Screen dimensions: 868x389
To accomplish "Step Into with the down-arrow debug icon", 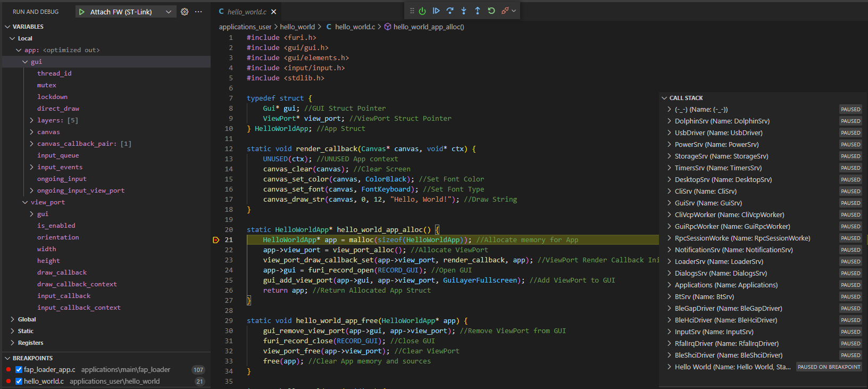I will pyautogui.click(x=464, y=11).
